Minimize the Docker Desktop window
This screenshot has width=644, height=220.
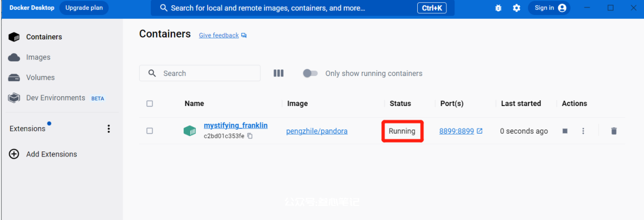[x=588, y=8]
